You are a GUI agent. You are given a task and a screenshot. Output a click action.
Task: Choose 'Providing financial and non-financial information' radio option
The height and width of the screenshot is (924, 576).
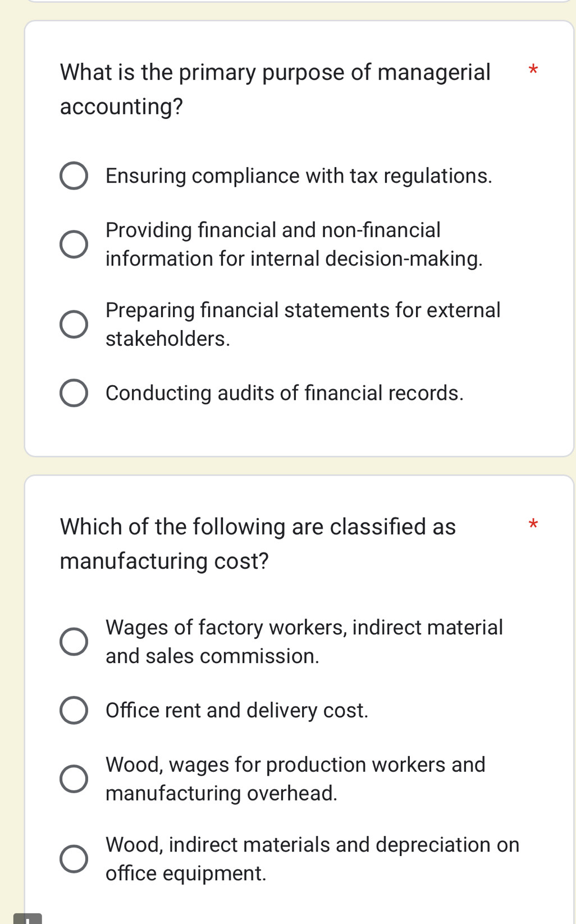pos(74,244)
